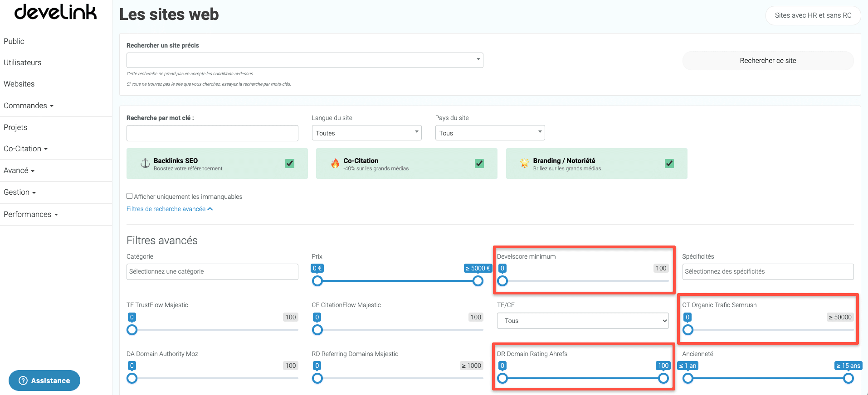Click the DA Domain Authority Moz slider handle
Viewport: 868px width, 395px height.
pos(132,378)
